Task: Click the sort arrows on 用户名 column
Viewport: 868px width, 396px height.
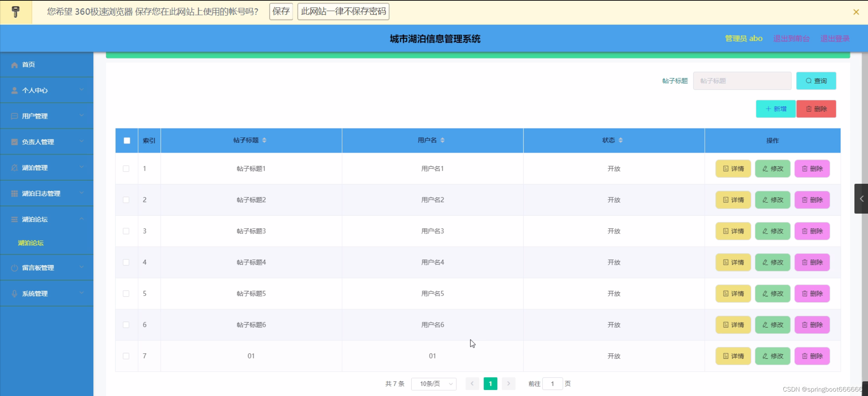Action: [442, 140]
